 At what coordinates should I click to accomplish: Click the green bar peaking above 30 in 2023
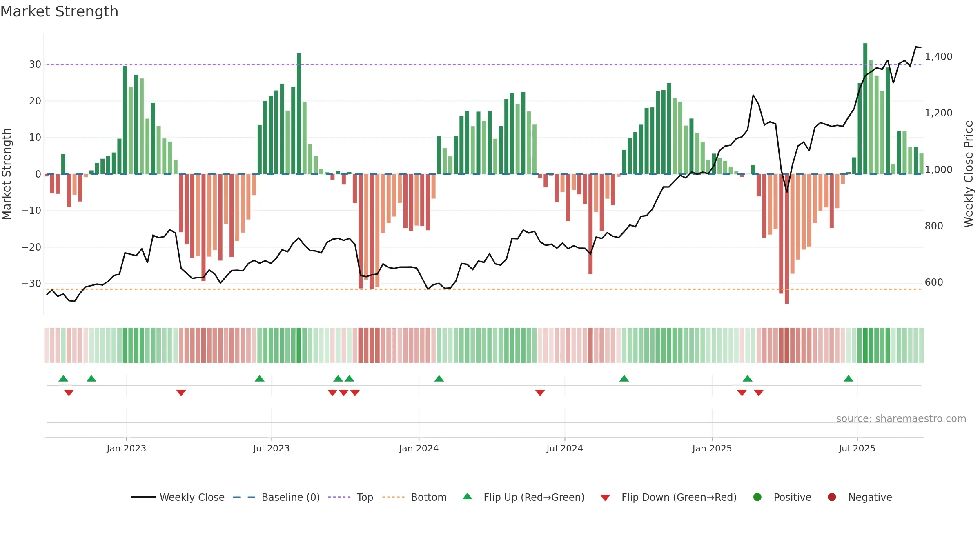click(x=299, y=113)
